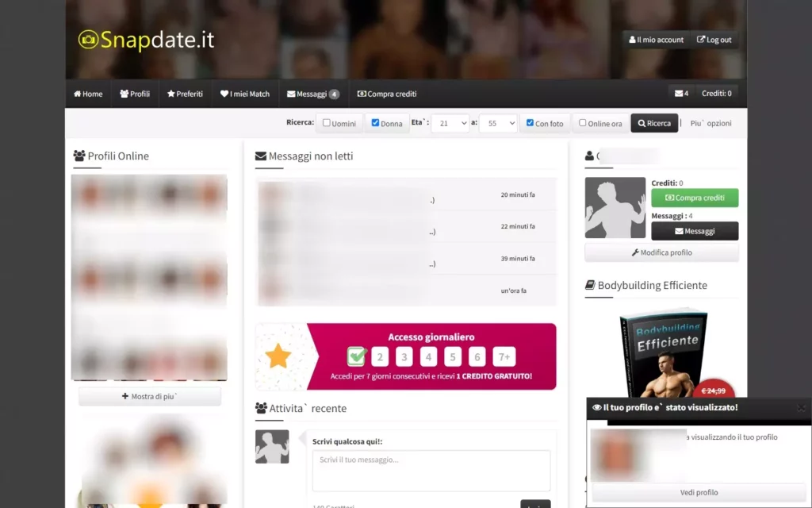This screenshot has width=812, height=508.
Task: Click the camera icon in the Snapdate logo
Action: point(90,37)
